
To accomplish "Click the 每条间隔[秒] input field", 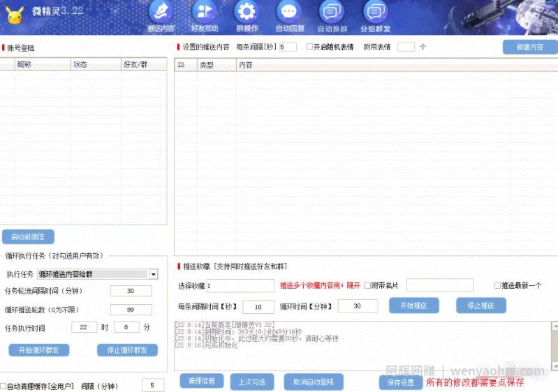I will point(288,47).
